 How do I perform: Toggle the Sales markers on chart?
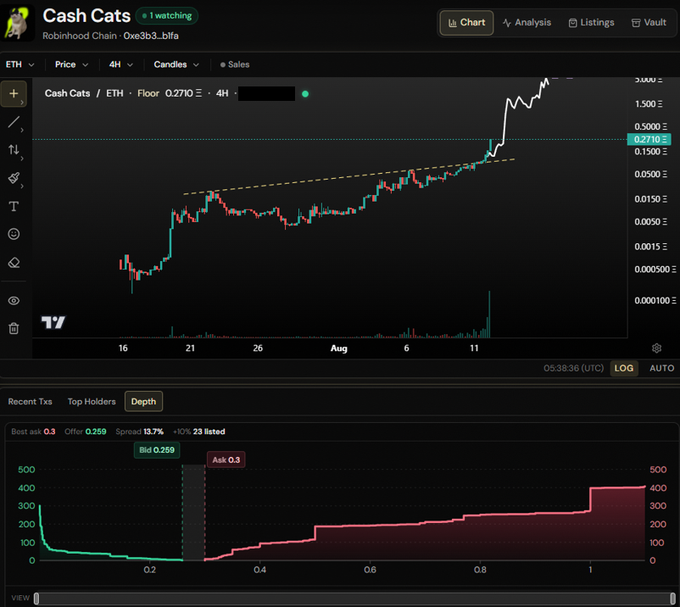pyautogui.click(x=235, y=65)
